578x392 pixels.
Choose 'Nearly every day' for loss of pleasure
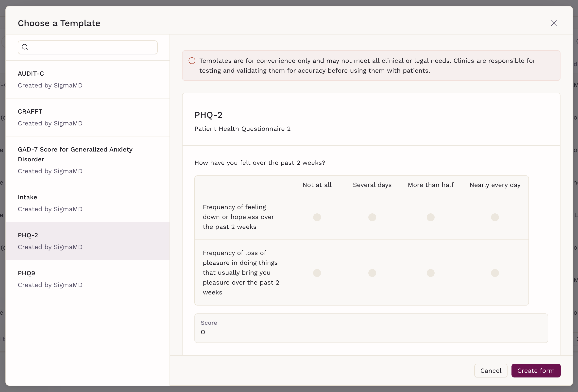495,273
